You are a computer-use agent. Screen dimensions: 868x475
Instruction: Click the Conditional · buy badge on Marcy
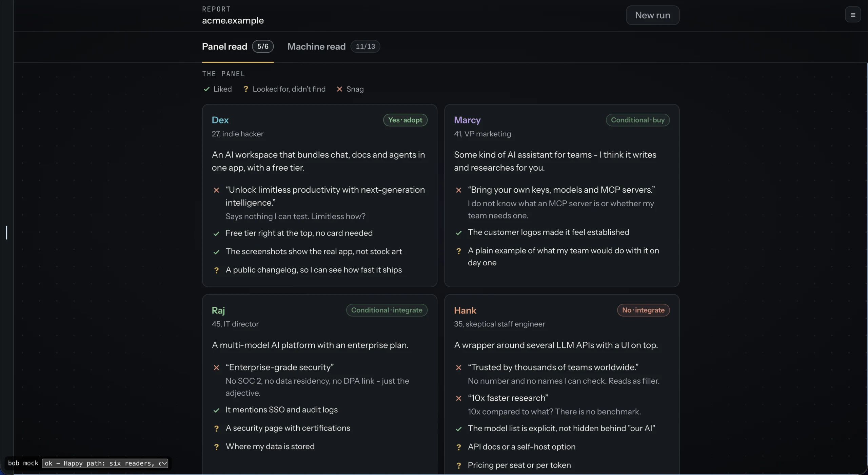click(637, 120)
